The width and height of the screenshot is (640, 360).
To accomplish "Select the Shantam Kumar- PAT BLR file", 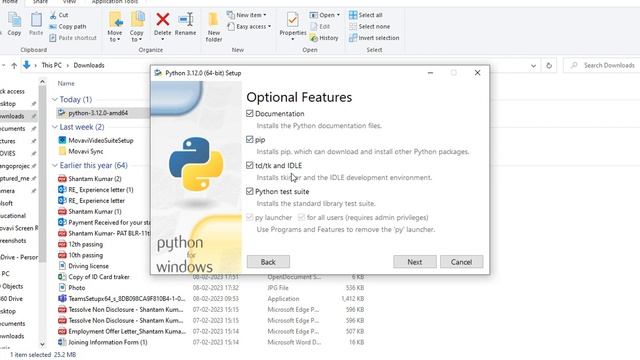I will click(104, 233).
